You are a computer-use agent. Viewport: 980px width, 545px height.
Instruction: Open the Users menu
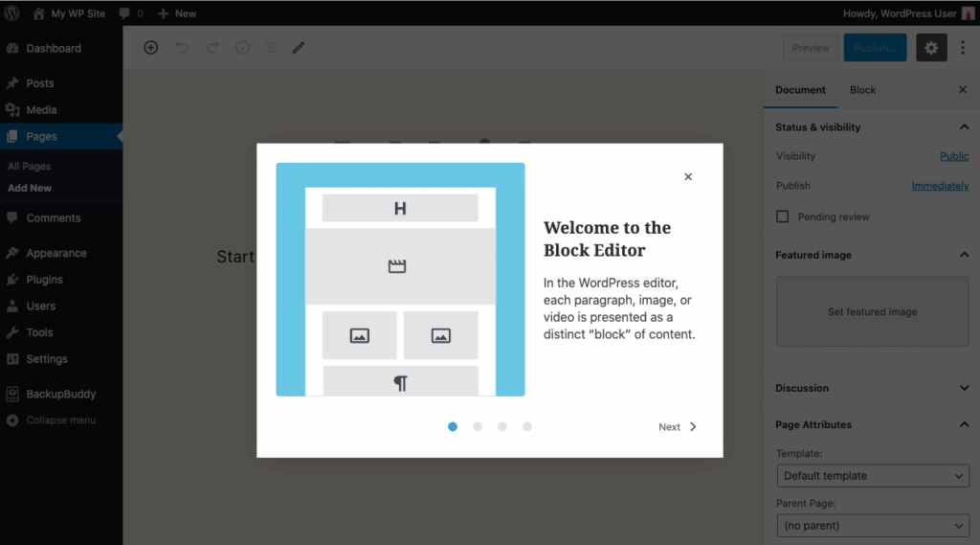pyautogui.click(x=40, y=306)
